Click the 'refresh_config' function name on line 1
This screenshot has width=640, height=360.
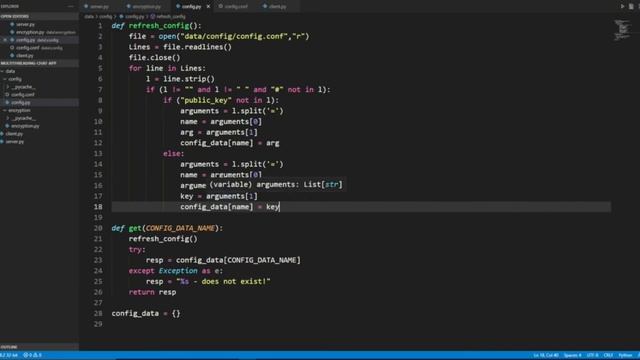(159, 26)
